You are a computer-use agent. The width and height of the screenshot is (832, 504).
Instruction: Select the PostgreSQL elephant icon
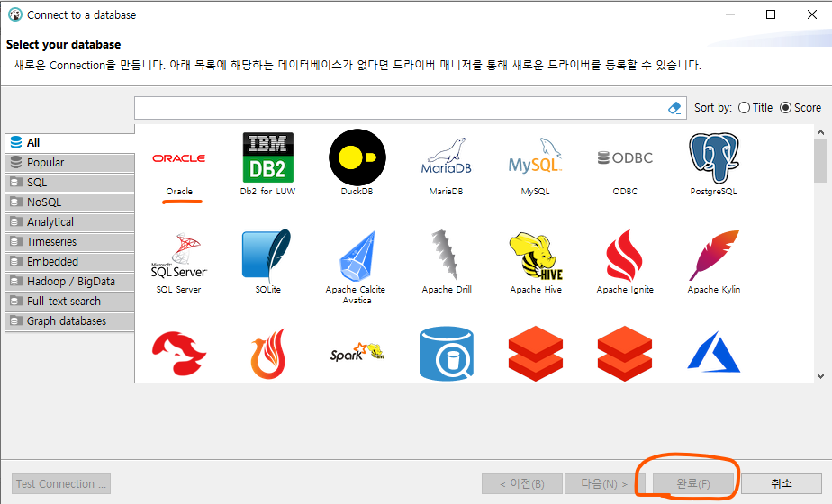tap(714, 157)
